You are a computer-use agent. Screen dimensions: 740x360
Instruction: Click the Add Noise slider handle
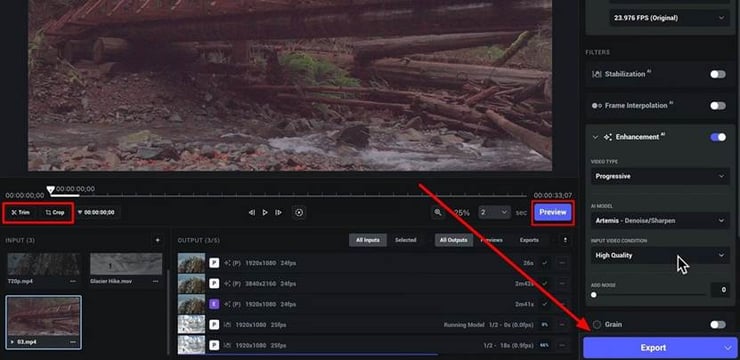594,295
